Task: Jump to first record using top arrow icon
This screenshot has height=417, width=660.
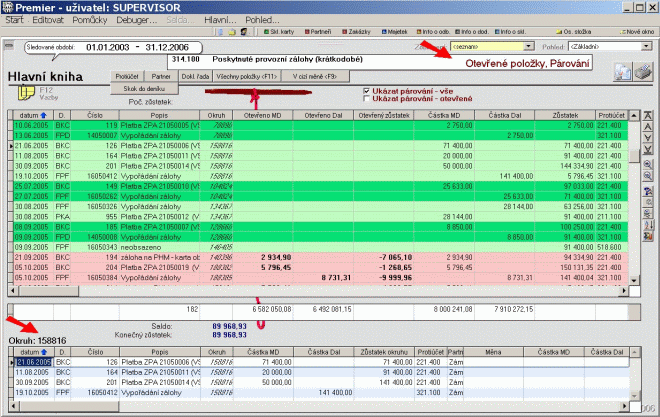Action: pos(648,116)
